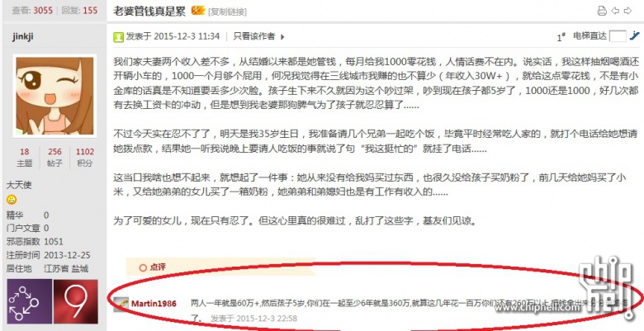View jinkji's 256 posts count
The image size is (644, 331).
click(x=54, y=152)
